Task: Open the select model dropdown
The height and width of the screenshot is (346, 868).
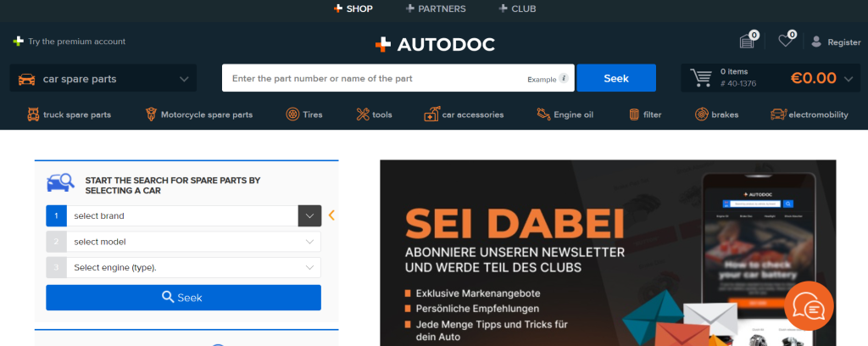Action: tap(183, 242)
